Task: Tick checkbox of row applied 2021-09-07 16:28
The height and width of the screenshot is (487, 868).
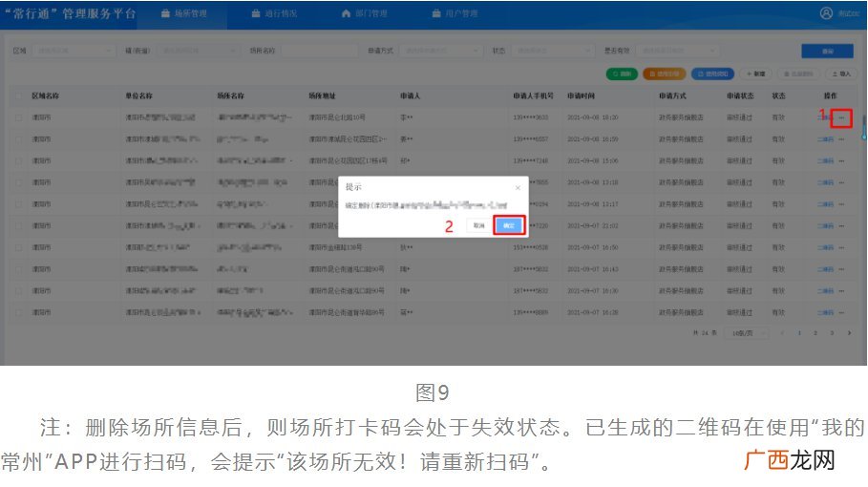Action: (19, 312)
